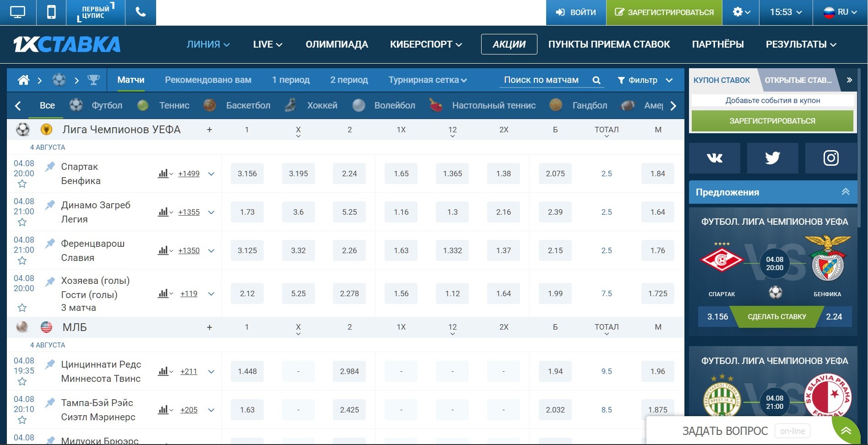Pin the Ференцварош Славия match
Screen dimensions: 868x445
[50, 244]
